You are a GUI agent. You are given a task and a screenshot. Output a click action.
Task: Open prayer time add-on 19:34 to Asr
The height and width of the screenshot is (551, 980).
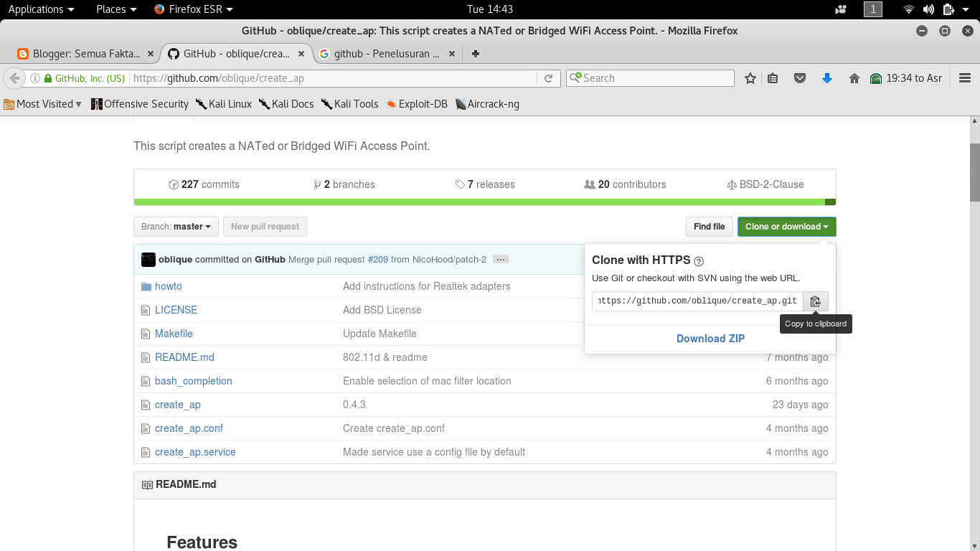point(905,78)
